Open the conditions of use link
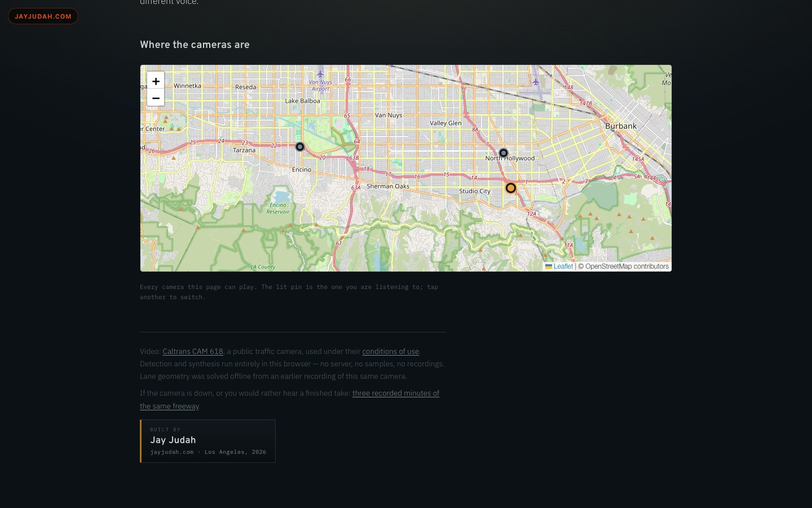This screenshot has height=508, width=812. coord(391,351)
